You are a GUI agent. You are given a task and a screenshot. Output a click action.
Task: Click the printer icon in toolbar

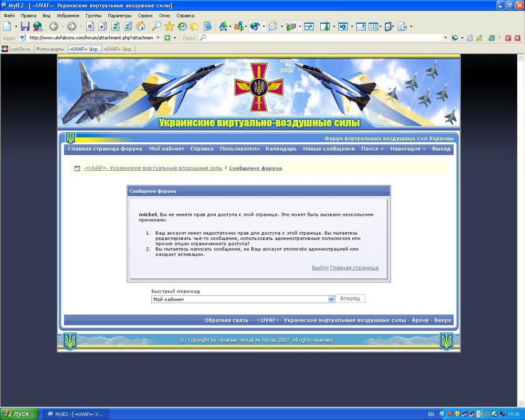[x=291, y=26]
